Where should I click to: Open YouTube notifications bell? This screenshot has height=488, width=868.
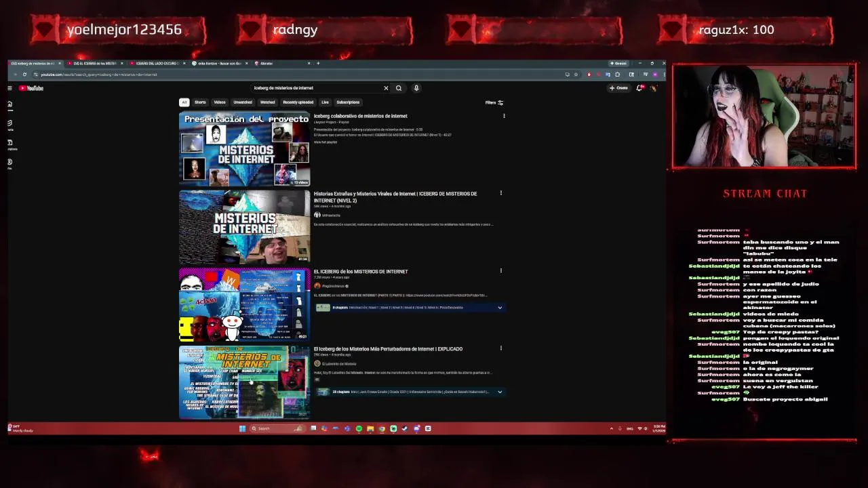tap(640, 88)
